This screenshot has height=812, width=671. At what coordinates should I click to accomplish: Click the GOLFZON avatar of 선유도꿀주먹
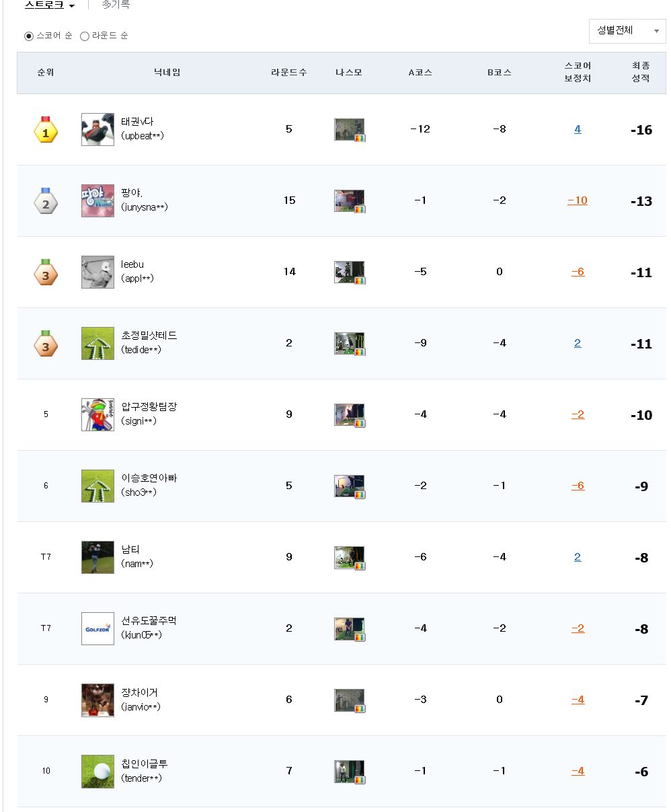click(97, 628)
